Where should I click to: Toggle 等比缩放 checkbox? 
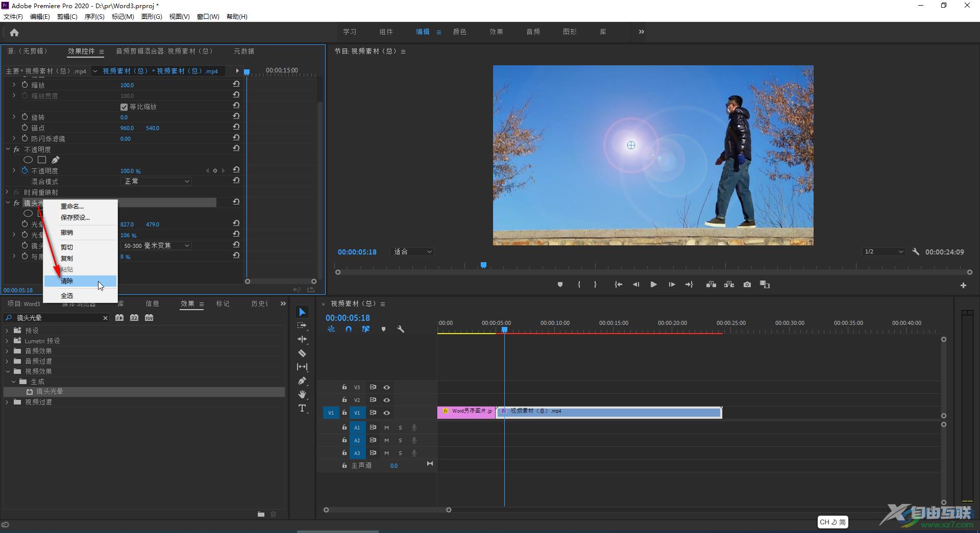[x=124, y=107]
